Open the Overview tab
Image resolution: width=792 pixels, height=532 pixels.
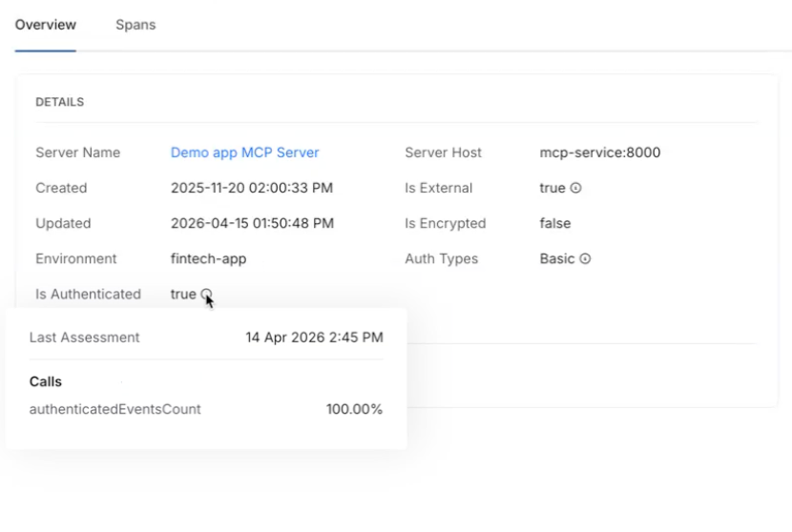click(x=46, y=25)
